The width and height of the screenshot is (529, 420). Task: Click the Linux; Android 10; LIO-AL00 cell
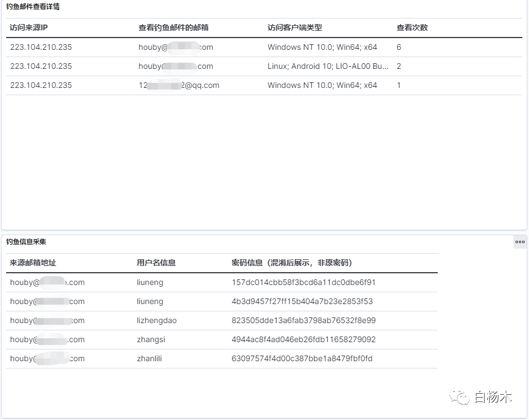point(328,66)
